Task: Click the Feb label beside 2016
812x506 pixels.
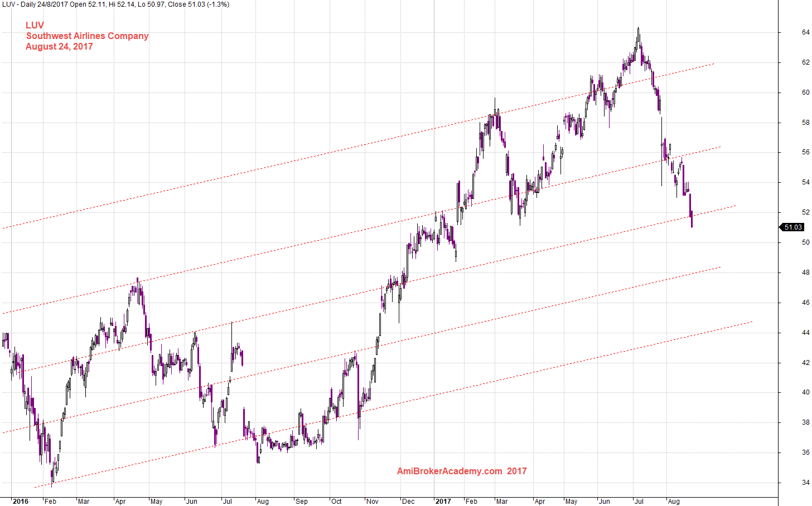Action: (x=50, y=502)
